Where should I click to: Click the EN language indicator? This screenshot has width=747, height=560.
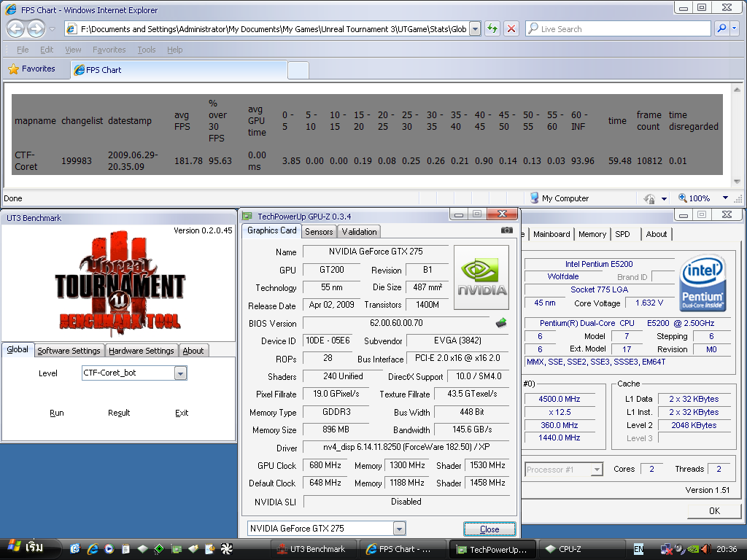click(x=638, y=549)
